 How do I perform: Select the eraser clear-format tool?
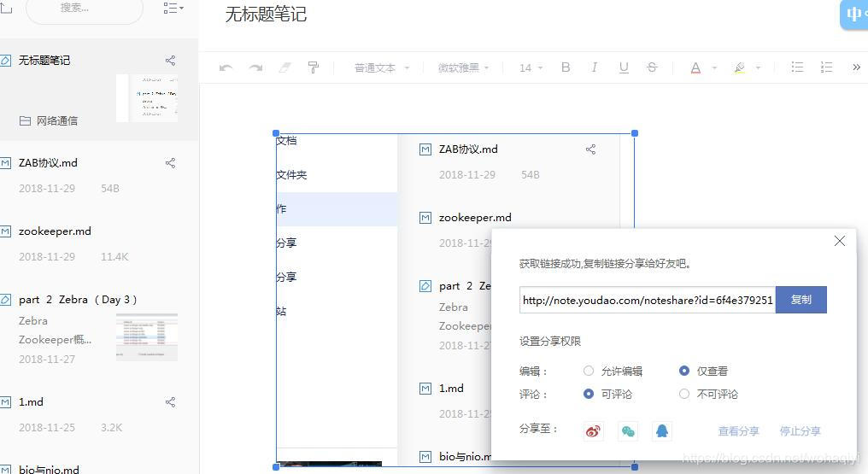(x=284, y=67)
